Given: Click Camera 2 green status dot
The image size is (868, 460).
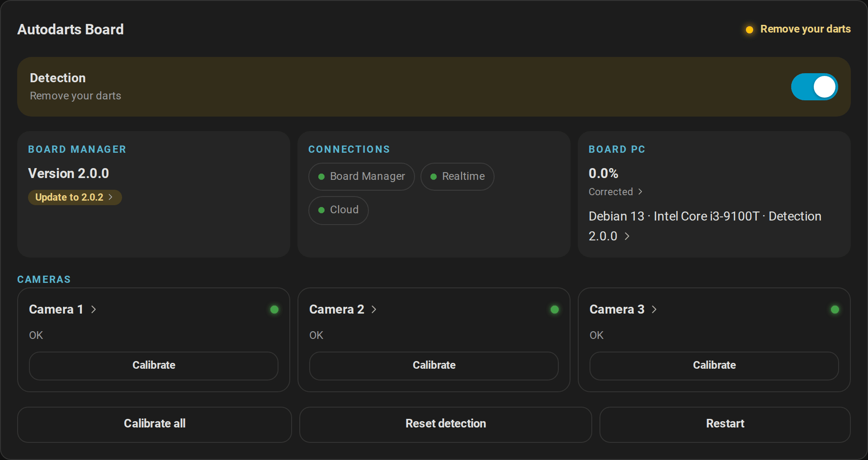Looking at the screenshot, I should 555,310.
